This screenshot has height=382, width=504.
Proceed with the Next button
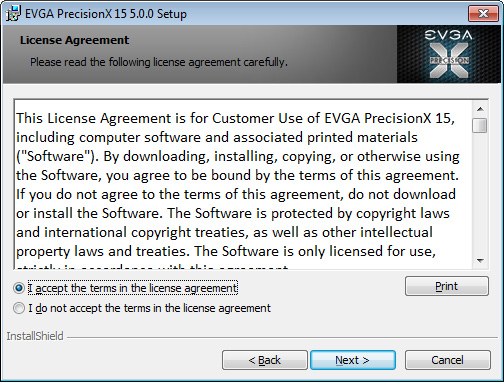353,360
